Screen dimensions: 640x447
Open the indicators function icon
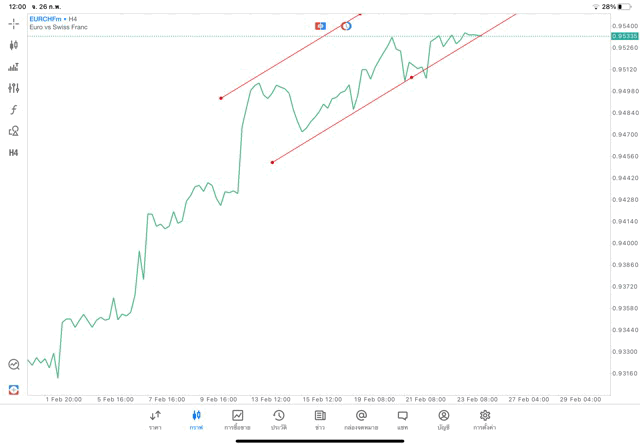(14, 110)
